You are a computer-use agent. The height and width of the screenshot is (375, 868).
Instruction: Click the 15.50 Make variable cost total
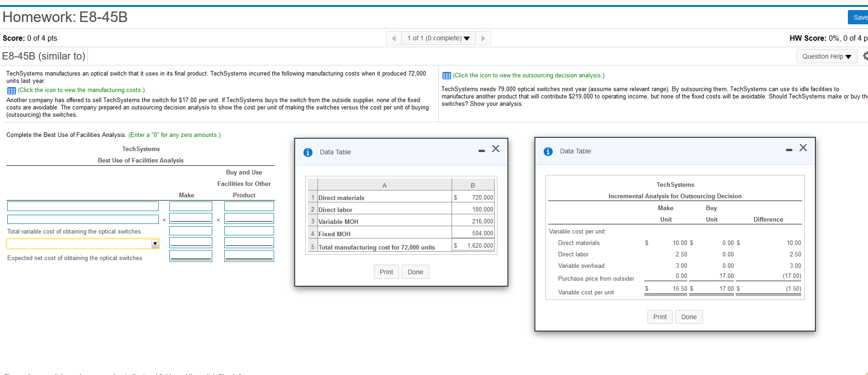point(680,288)
